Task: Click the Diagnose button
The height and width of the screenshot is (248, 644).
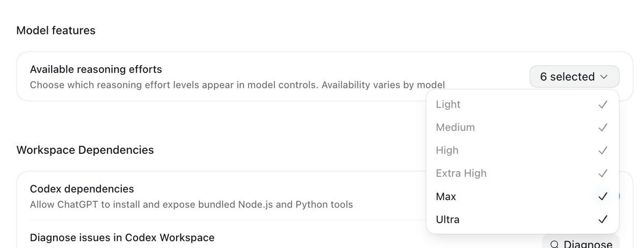Action: [x=581, y=243]
